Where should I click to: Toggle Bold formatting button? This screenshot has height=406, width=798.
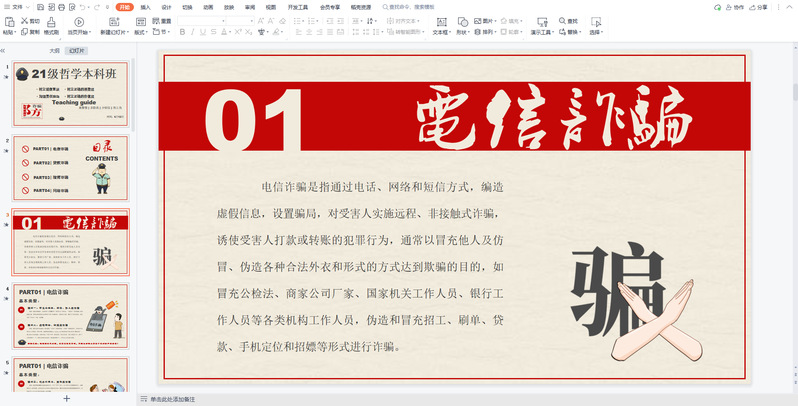184,32
